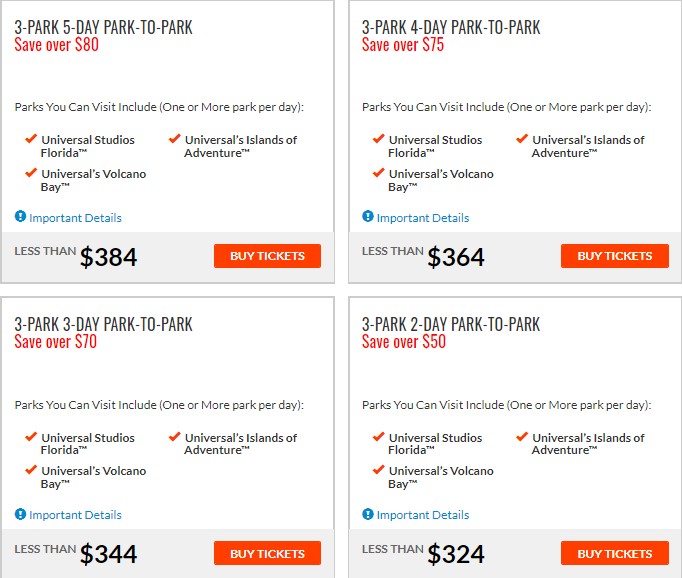The width and height of the screenshot is (682, 578).
Task: Click the Universal Studios Florida checkmark in the 5-Day card
Action: point(31,139)
